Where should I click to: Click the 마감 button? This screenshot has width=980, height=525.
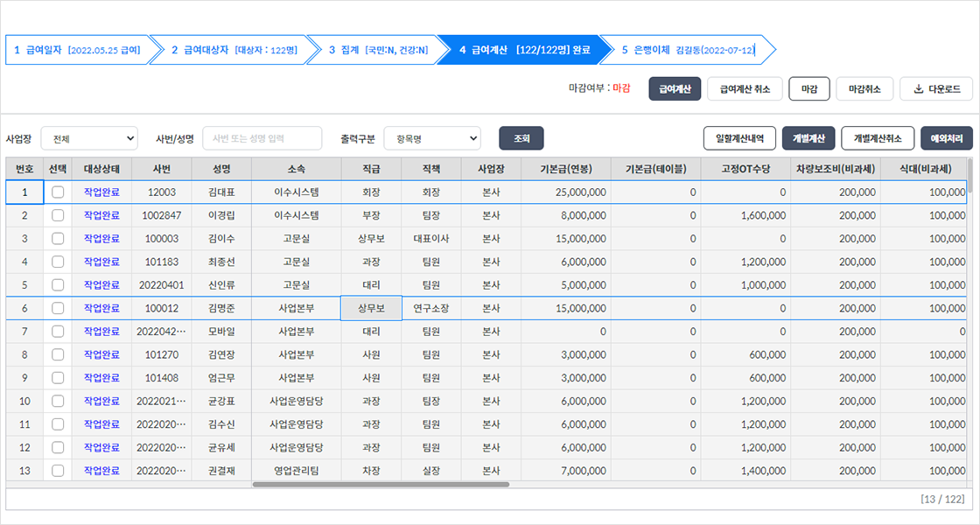point(809,88)
